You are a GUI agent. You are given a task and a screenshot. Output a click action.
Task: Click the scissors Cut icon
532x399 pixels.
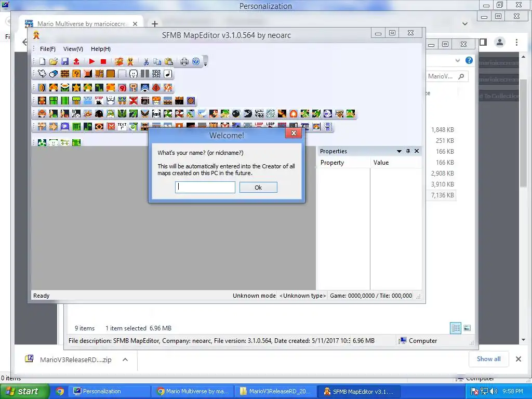[x=146, y=61]
